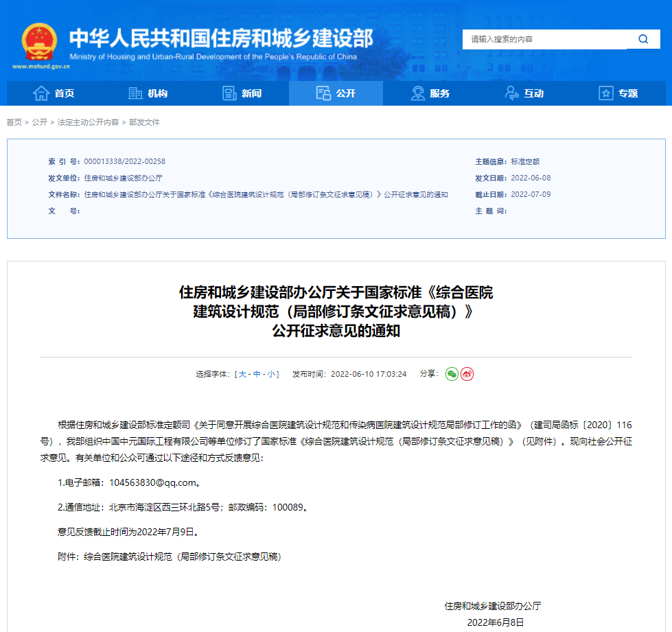672x632 pixels.
Task: Click the 机构 building icon
Action: coord(135,93)
